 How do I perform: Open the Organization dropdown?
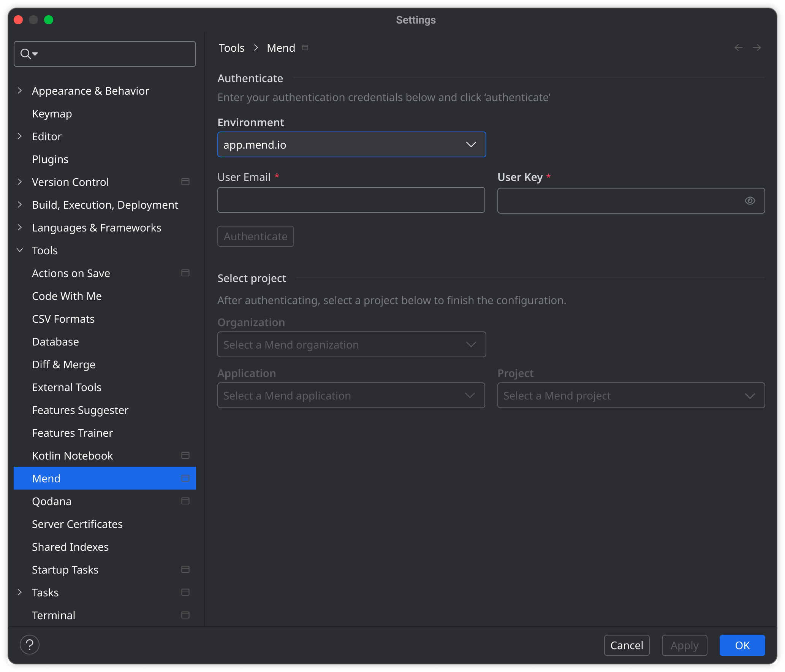[x=351, y=344]
